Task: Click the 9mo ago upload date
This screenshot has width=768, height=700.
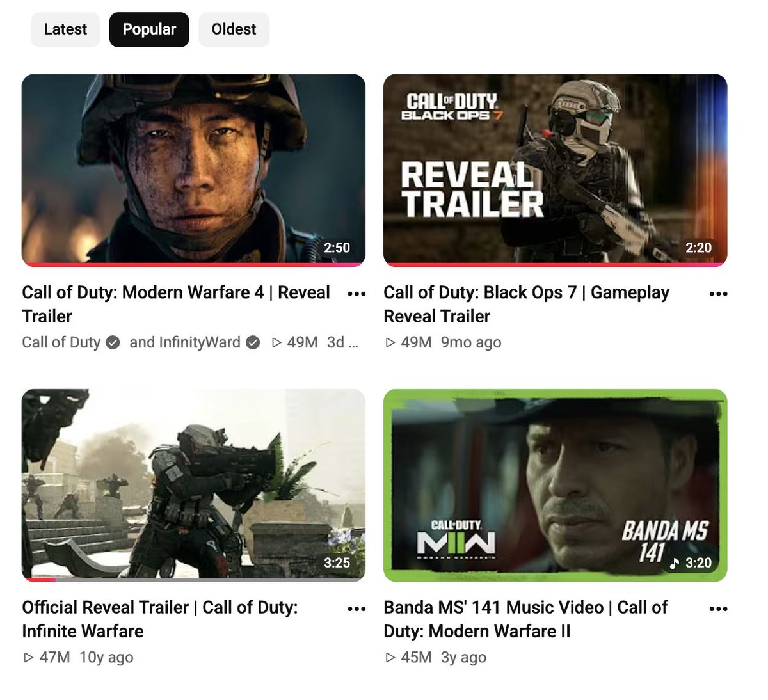Action: [x=471, y=342]
